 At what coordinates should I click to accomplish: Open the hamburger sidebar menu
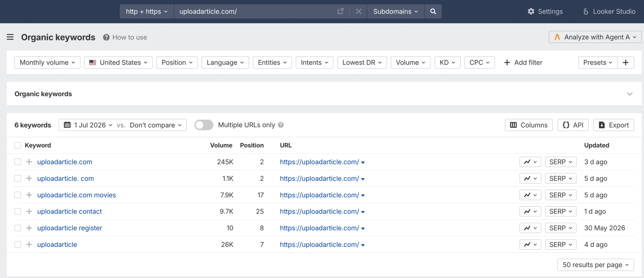(10, 37)
